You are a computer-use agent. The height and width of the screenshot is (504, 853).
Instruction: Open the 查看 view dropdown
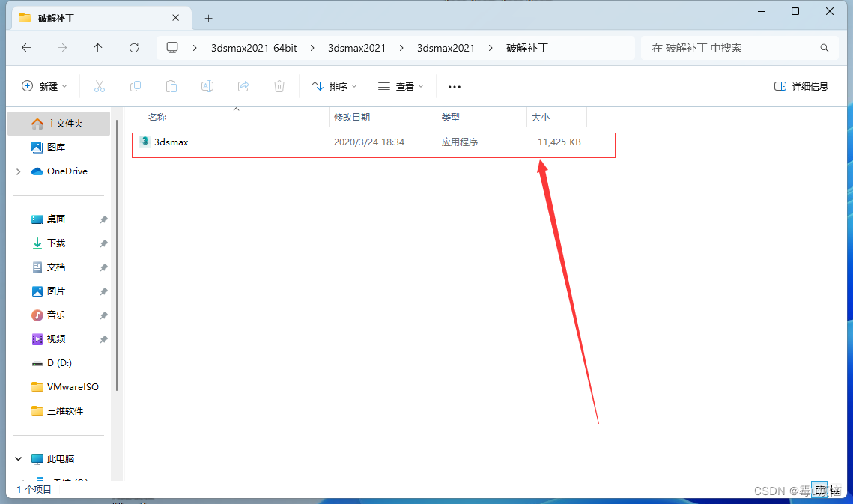coord(401,86)
